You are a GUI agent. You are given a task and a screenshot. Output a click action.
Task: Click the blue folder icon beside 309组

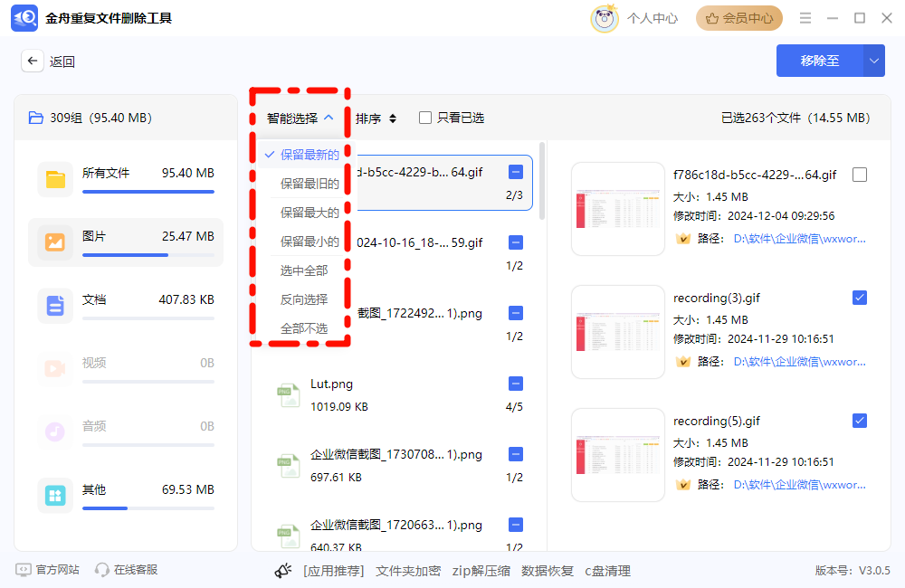(x=36, y=118)
